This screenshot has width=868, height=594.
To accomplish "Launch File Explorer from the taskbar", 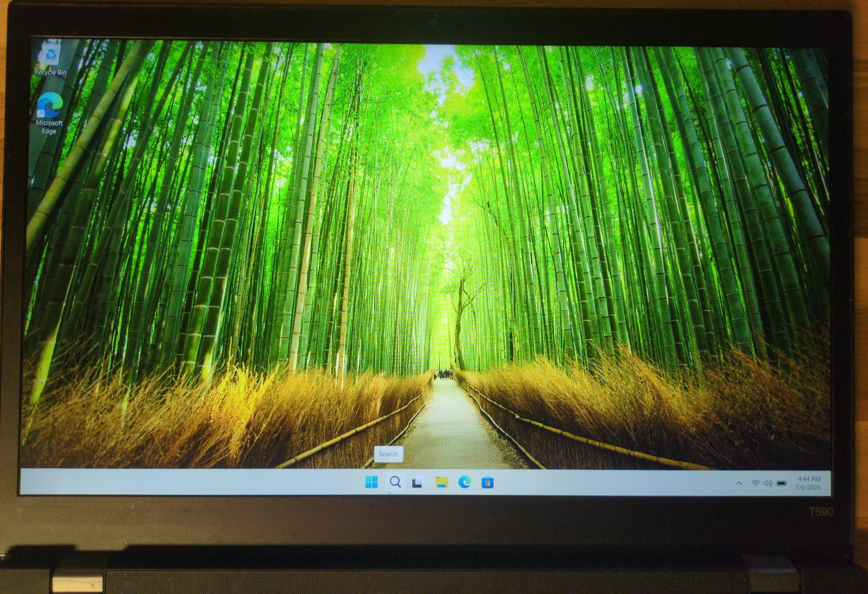I will click(442, 482).
